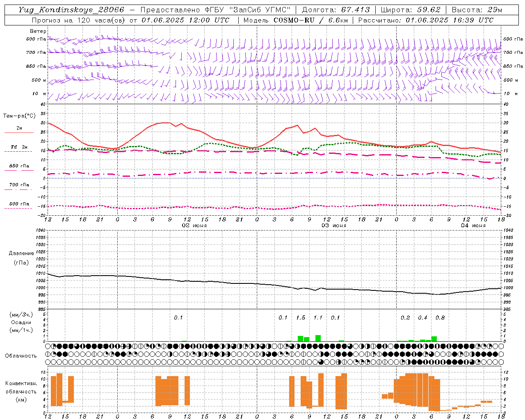Click the Облачность row label

point(21,356)
